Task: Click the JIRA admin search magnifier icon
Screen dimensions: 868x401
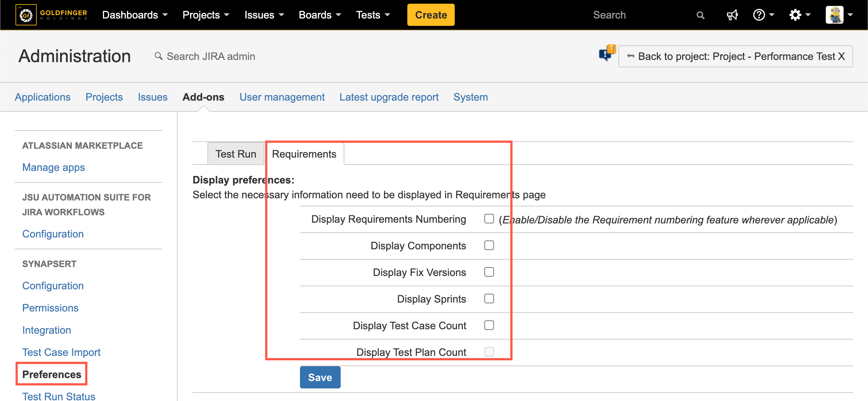Action: click(158, 56)
